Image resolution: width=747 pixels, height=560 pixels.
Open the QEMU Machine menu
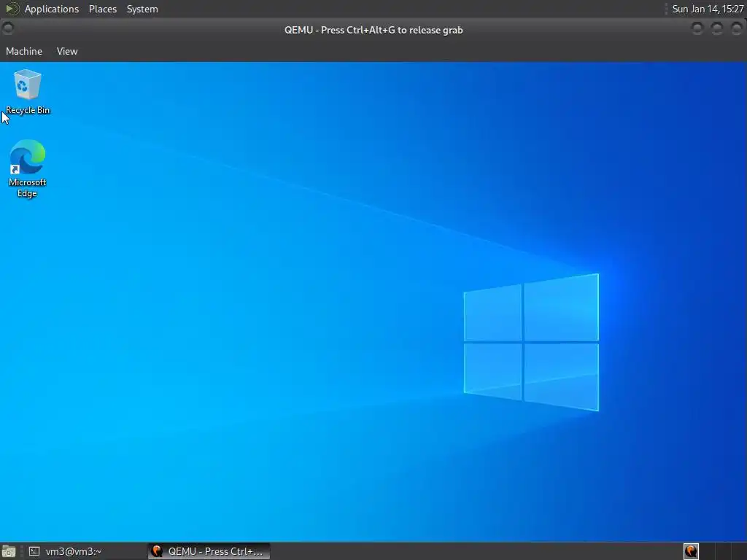tap(24, 51)
